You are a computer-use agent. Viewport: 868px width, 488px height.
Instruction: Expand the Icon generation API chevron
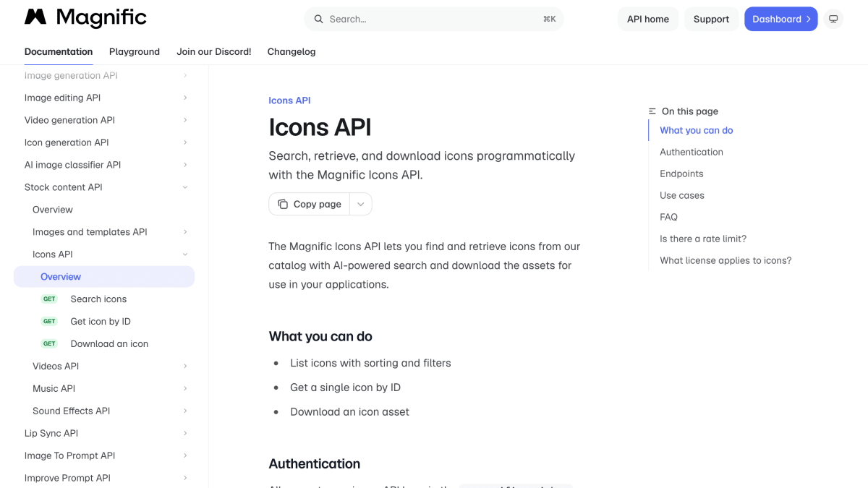[x=185, y=142]
